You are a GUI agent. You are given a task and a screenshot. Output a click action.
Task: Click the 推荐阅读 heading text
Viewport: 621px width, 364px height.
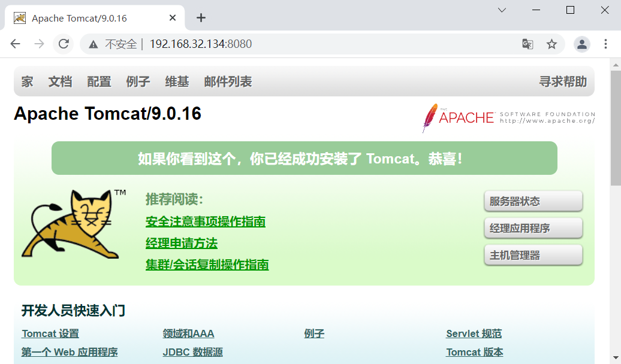(174, 199)
